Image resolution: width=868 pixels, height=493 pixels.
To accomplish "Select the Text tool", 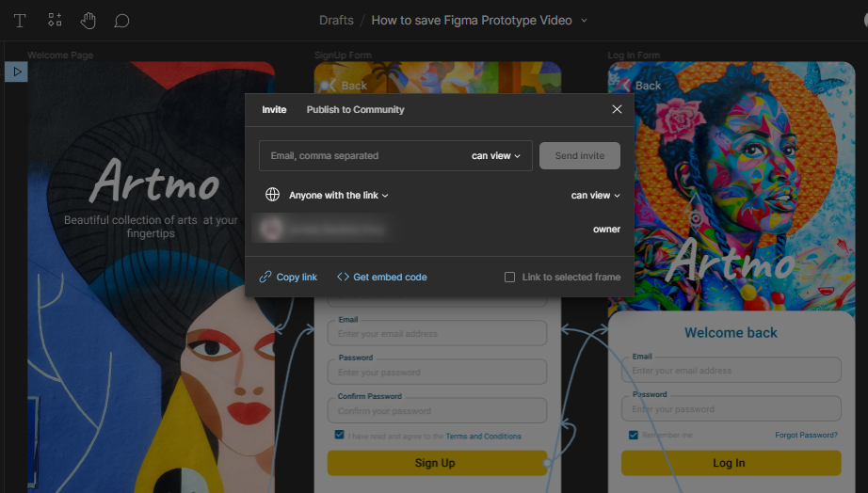I will [x=20, y=20].
